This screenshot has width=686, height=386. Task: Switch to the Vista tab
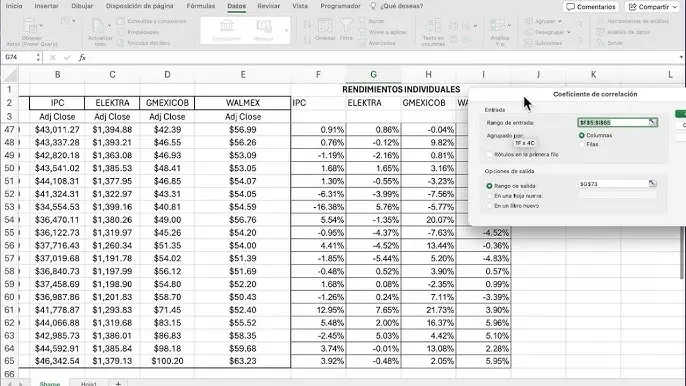[x=300, y=6]
